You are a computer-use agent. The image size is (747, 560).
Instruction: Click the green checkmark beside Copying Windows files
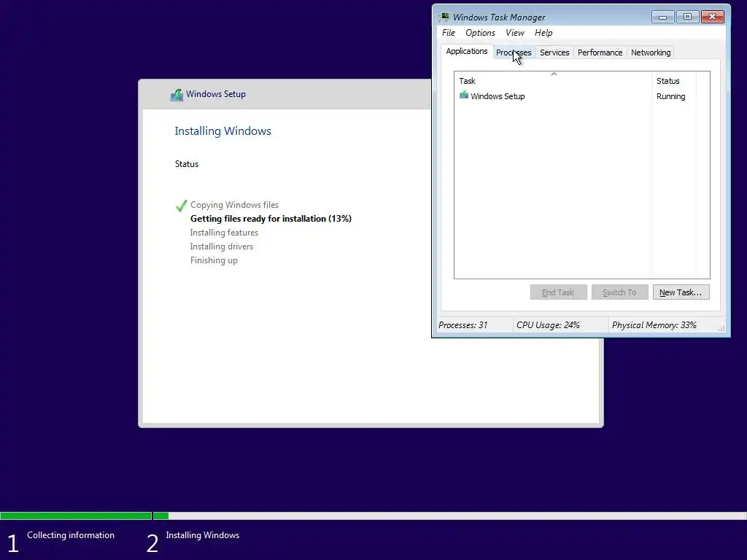(x=181, y=206)
